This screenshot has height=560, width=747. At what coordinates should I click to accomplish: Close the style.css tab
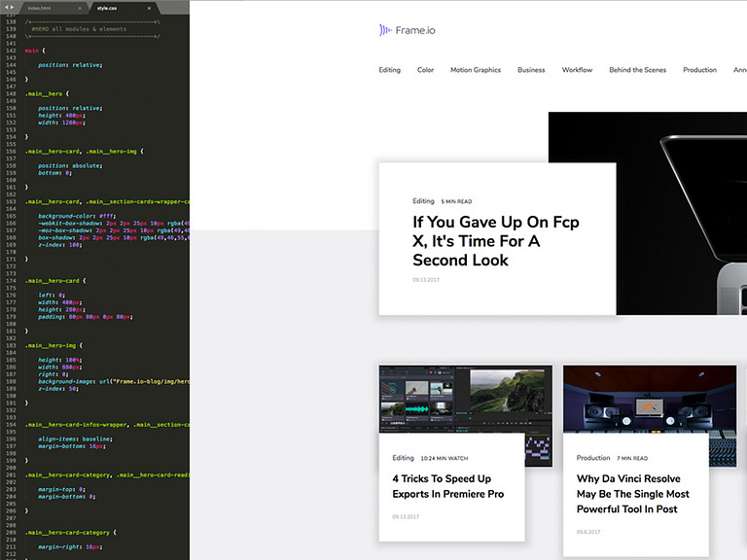pyautogui.click(x=151, y=8)
